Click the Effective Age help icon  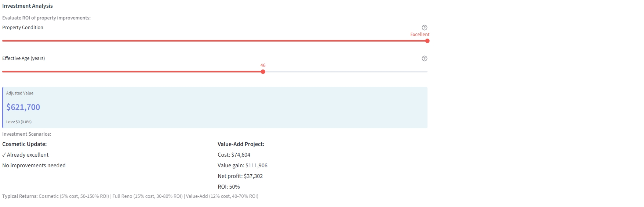425,58
